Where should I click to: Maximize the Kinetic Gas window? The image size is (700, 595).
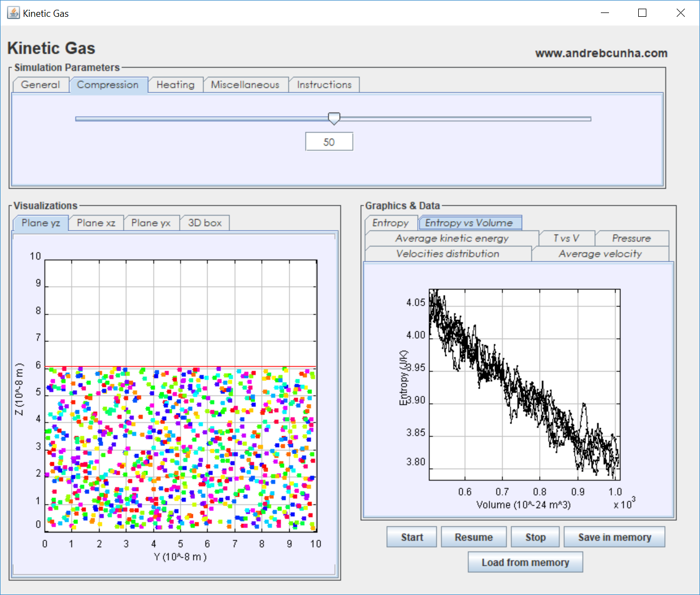(642, 13)
